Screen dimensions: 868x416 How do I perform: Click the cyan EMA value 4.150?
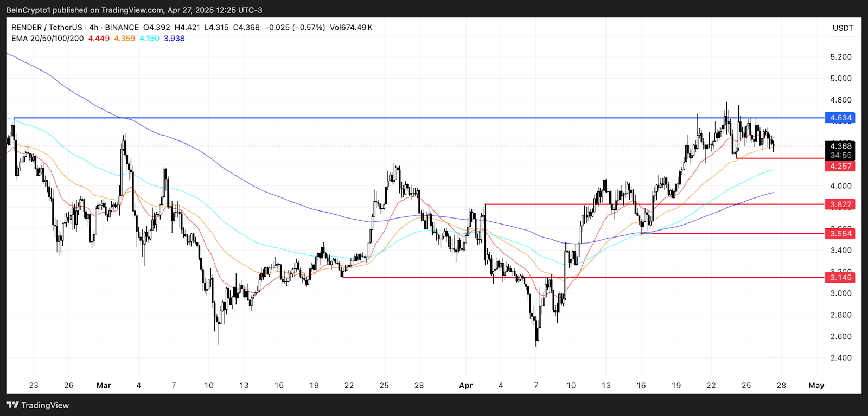(x=149, y=39)
